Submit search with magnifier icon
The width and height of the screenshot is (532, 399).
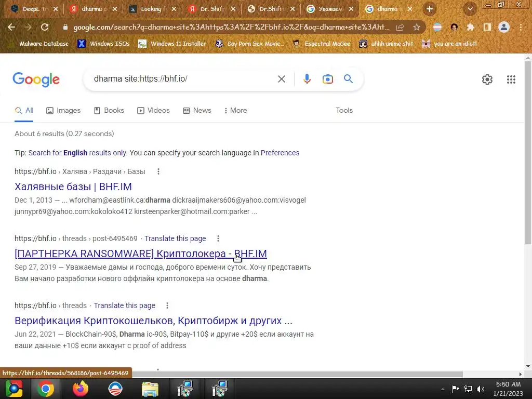click(x=348, y=79)
